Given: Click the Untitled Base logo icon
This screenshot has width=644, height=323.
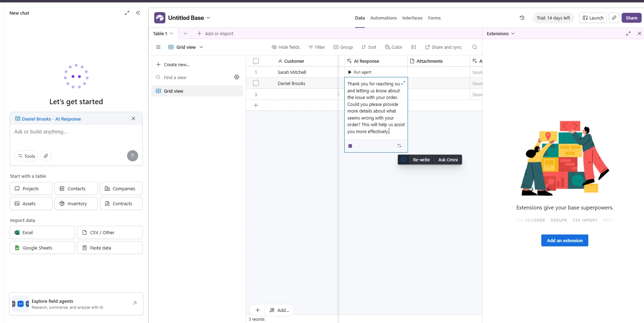Looking at the screenshot, I should pos(160,18).
